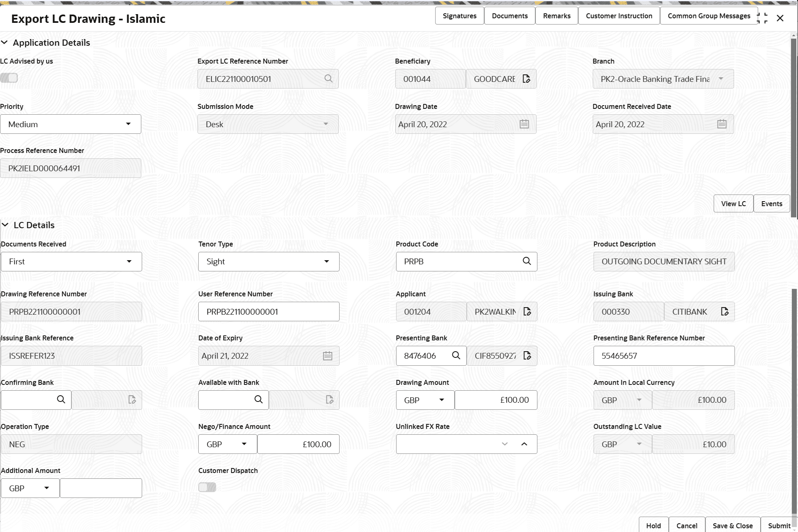Open the Presenting Bank CIF details icon
The image size is (798, 532).
tap(527, 356)
